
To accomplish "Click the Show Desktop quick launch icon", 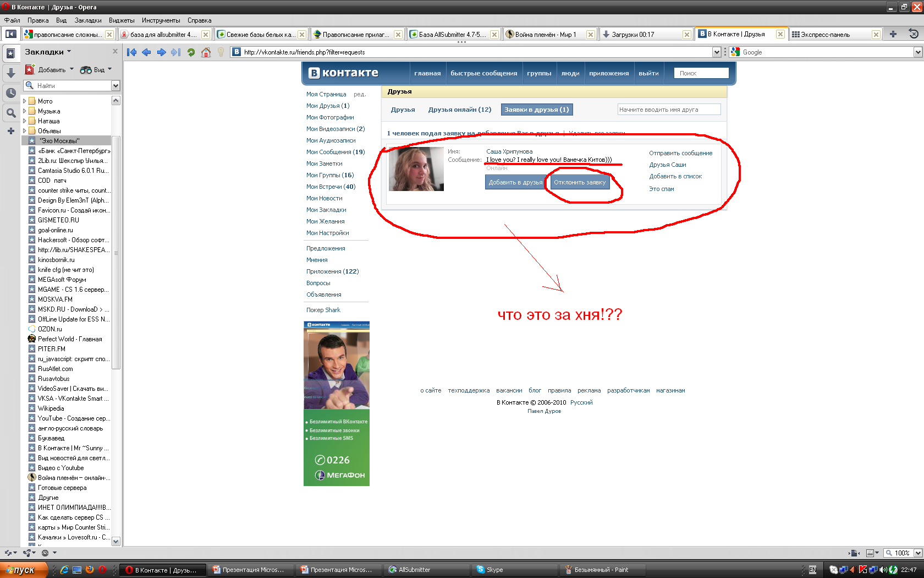I will click(77, 570).
